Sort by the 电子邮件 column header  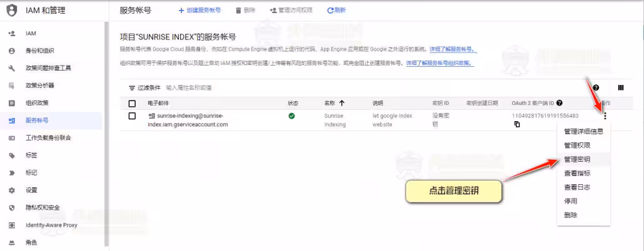click(159, 104)
